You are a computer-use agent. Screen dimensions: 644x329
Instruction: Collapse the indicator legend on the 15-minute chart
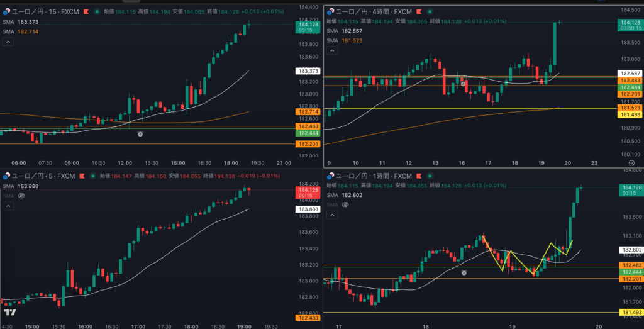tap(9, 42)
